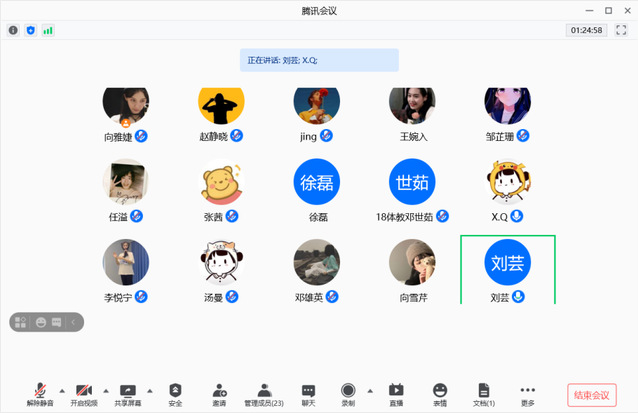Viewport: 638px width, 413px height.
Task: Start recording with 录制 button
Action: pos(348,390)
